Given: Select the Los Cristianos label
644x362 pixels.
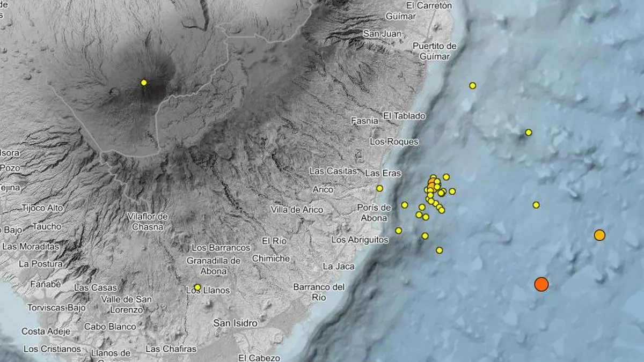Looking at the screenshot, I should pyautogui.click(x=52, y=349).
